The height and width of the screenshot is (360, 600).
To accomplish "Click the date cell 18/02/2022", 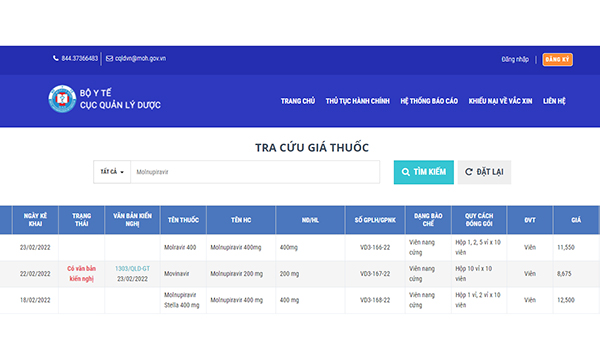I will [x=35, y=300].
